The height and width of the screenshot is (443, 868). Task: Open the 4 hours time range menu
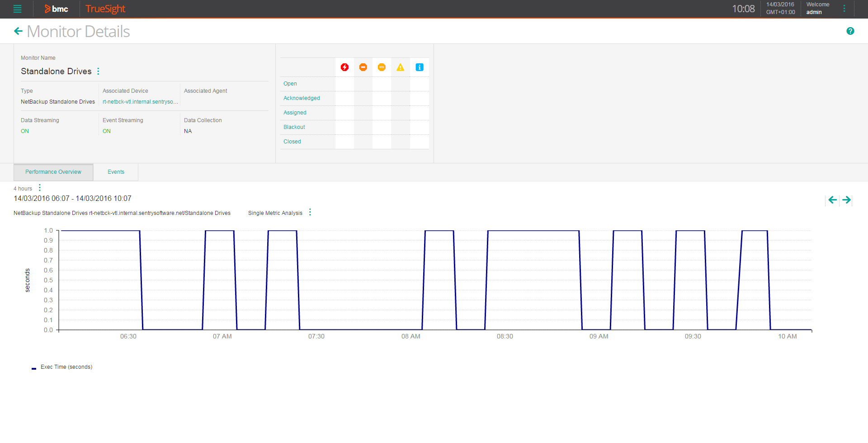[40, 188]
